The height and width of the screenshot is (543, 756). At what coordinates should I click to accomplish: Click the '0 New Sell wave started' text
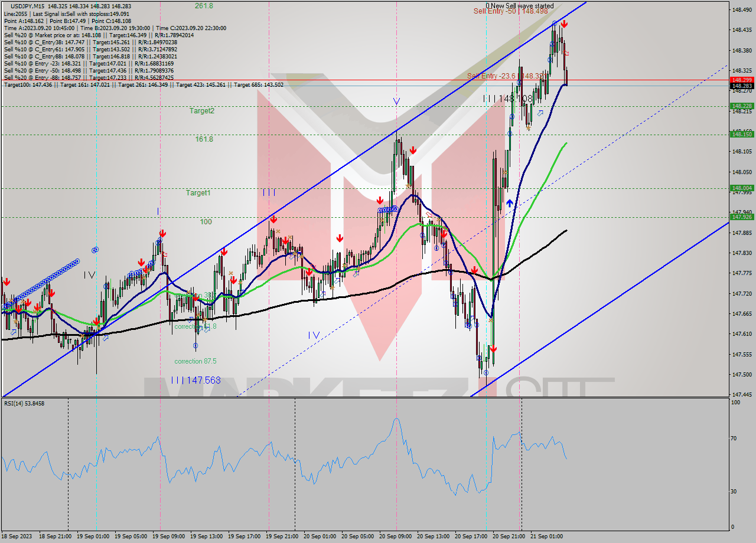pyautogui.click(x=519, y=5)
